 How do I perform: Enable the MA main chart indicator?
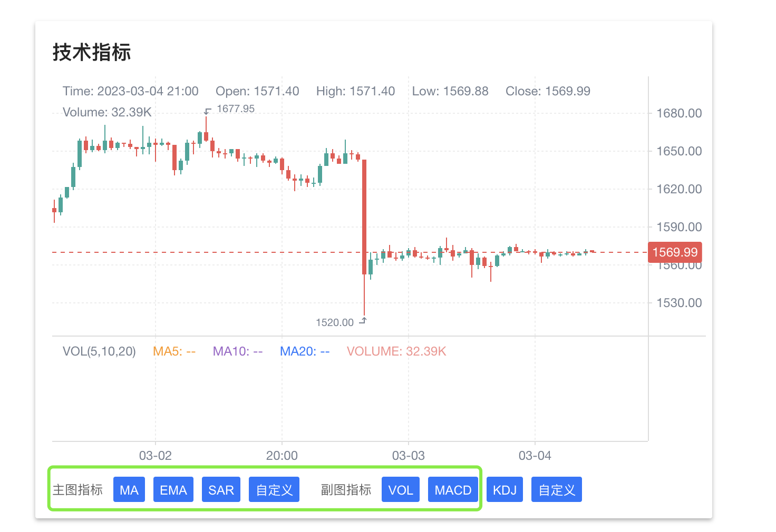[129, 489]
